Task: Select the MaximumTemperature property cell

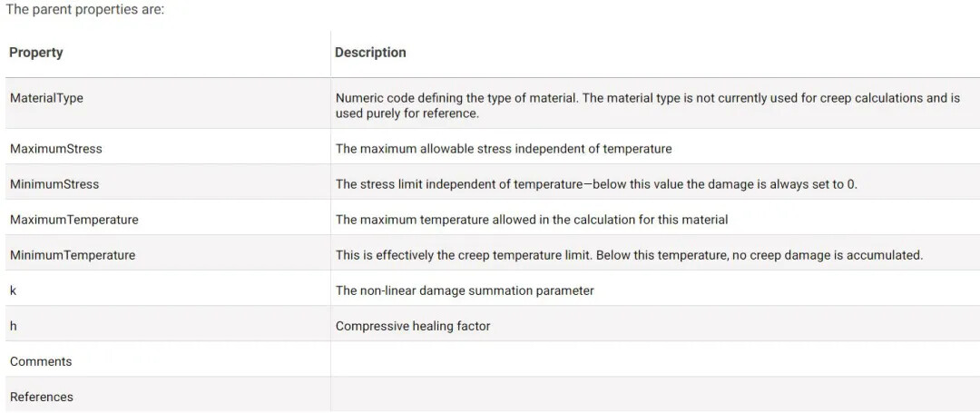Action: point(74,220)
